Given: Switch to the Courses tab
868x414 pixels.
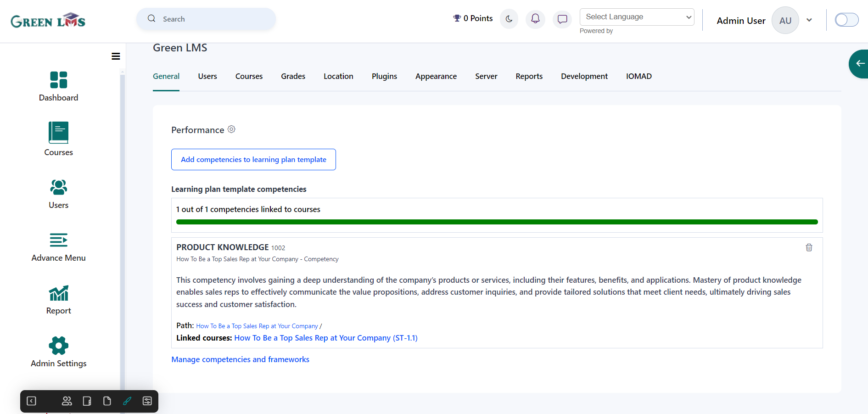Looking at the screenshot, I should (249, 76).
